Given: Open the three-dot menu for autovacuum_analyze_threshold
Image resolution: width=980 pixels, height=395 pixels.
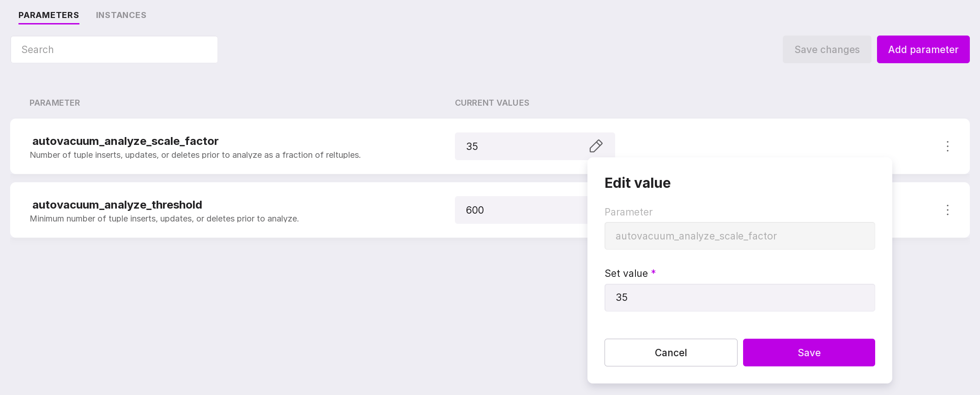Looking at the screenshot, I should pyautogui.click(x=947, y=210).
